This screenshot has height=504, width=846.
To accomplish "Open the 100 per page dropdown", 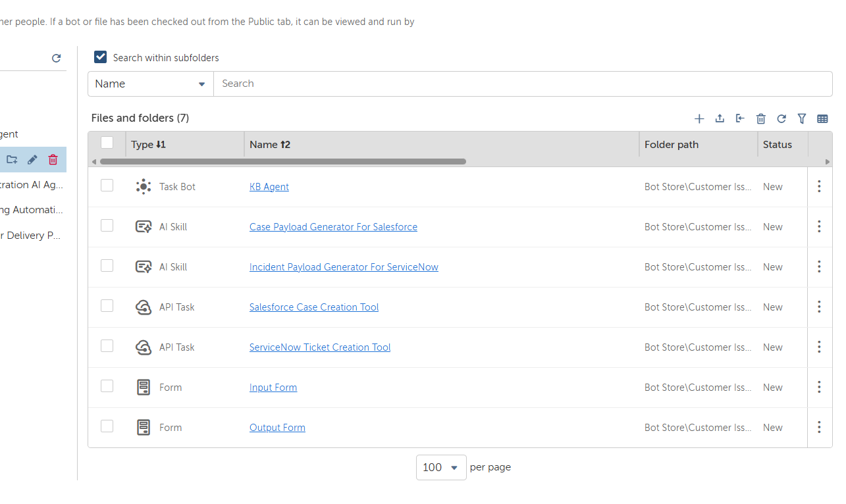I will click(x=441, y=467).
